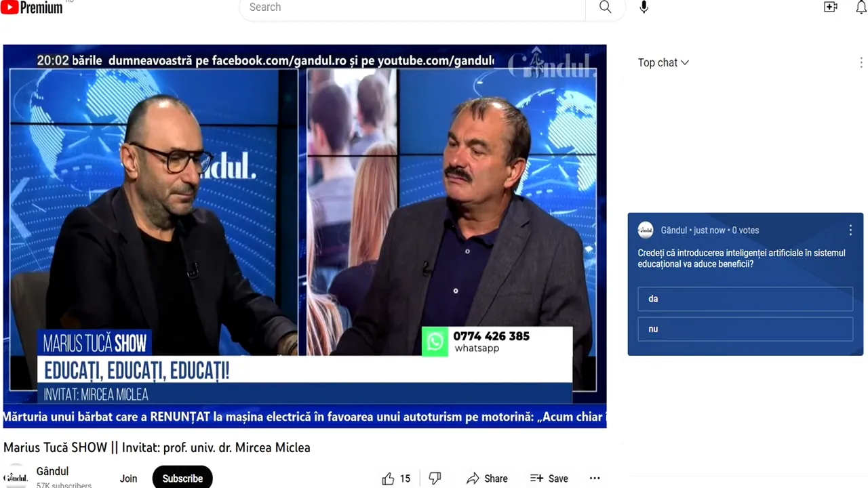
Task: Open the notifications bell
Action: tap(860, 7)
